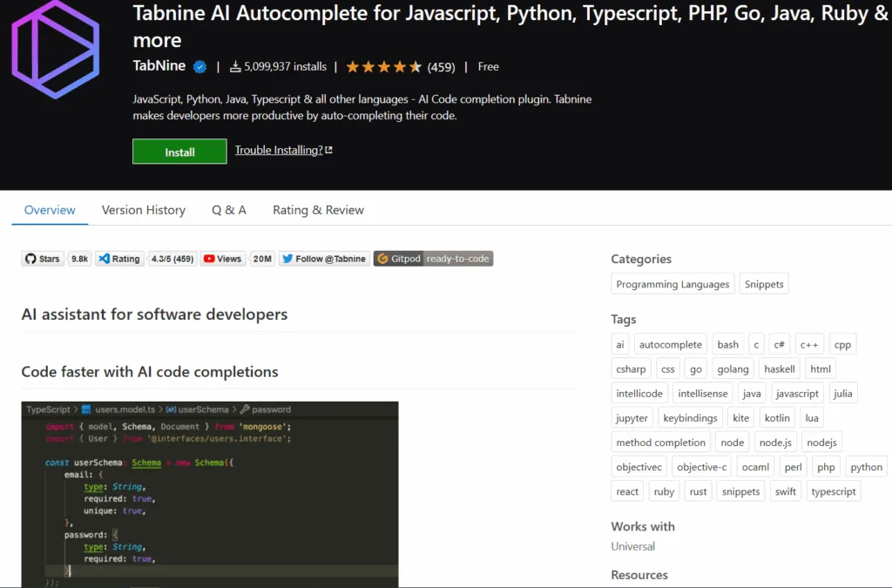Open the Gitpod ready-to-code badge
The height and width of the screenshot is (588, 892).
pyautogui.click(x=433, y=259)
